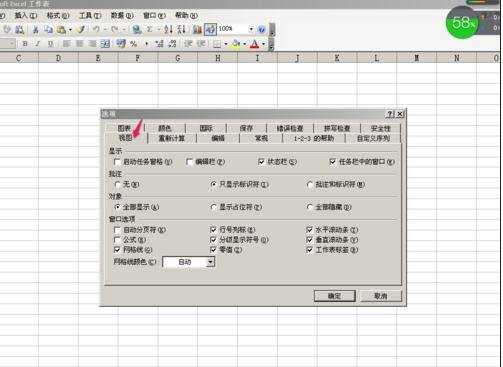Image resolution: width=503 pixels, height=367 pixels.
Task: Expand the Paste options dropdown arrow
Action: click(70, 30)
